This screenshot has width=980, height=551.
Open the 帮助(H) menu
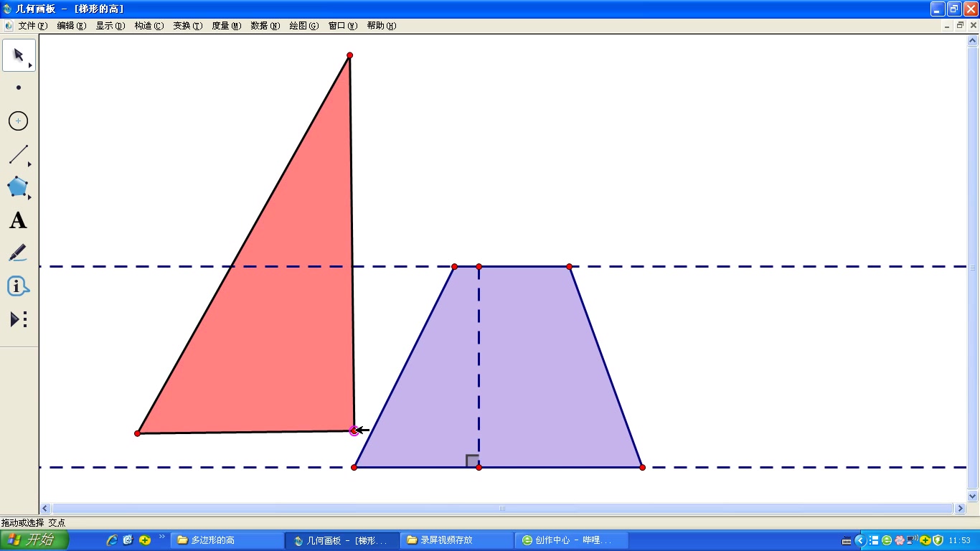coord(382,26)
